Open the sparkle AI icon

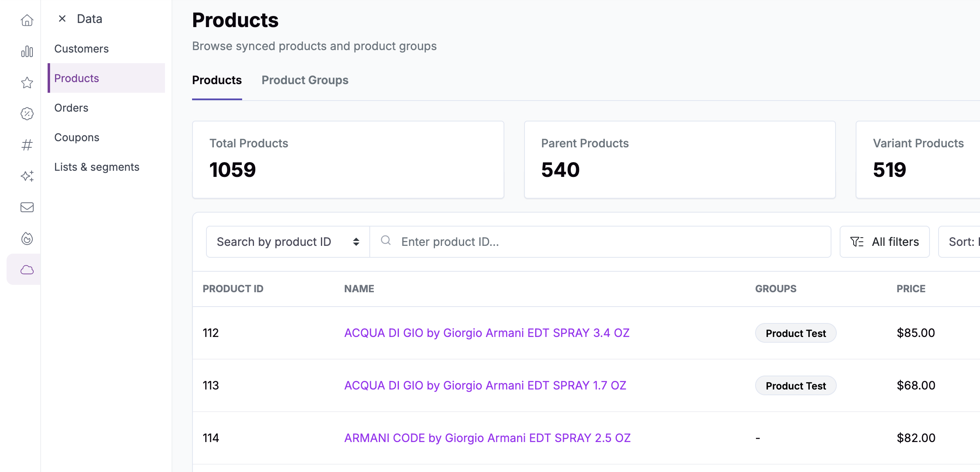point(27,176)
